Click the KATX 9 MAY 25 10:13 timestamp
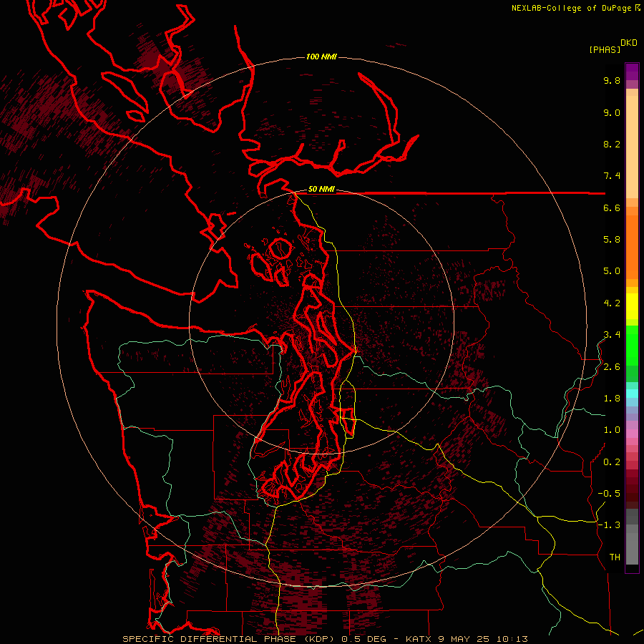The image size is (644, 644). 467,639
